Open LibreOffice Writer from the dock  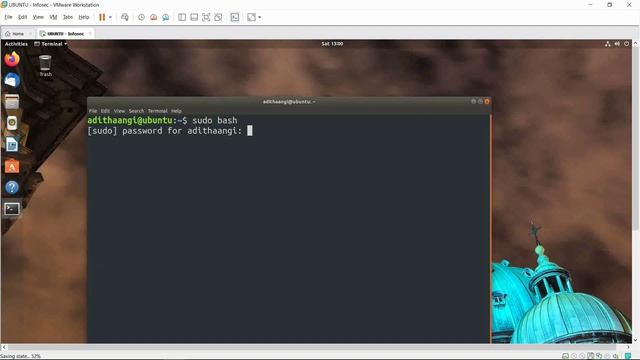pos(12,144)
